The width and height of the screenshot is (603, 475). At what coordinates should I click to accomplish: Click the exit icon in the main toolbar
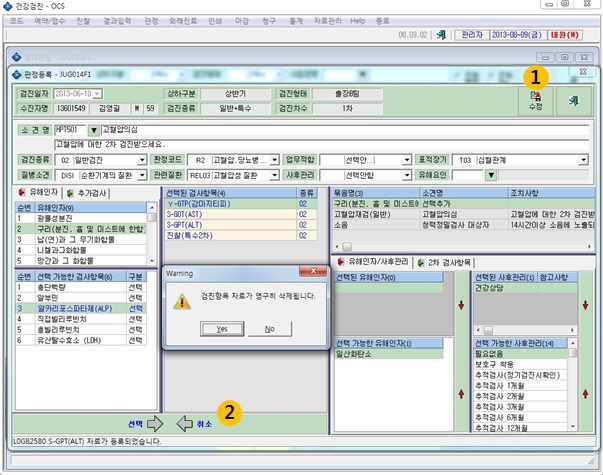tap(441, 35)
